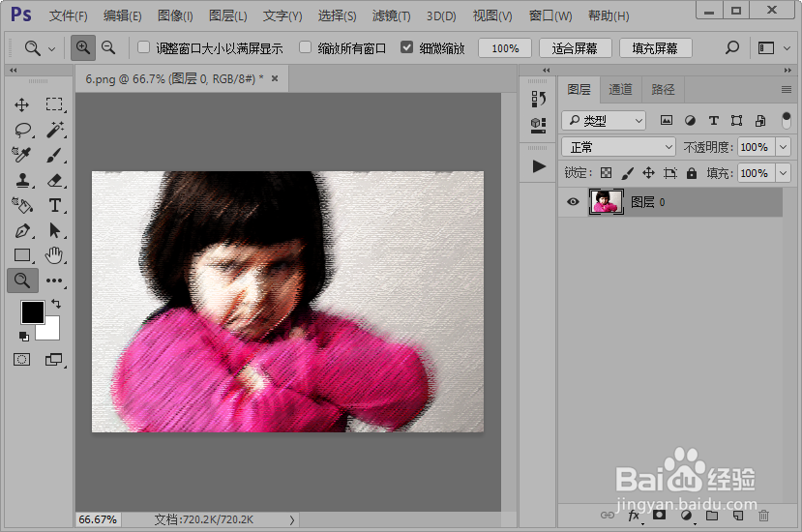
Task: Toggle adjustment layer filter
Action: (x=690, y=120)
